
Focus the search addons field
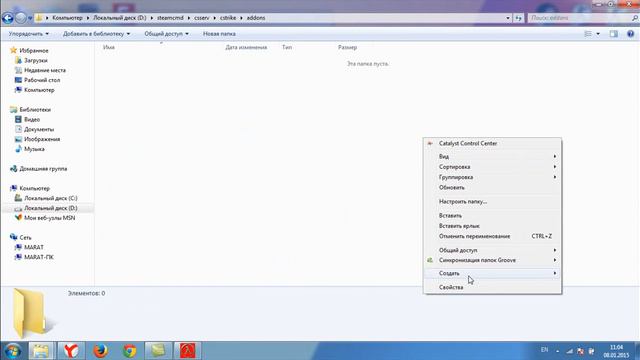[x=580, y=18]
